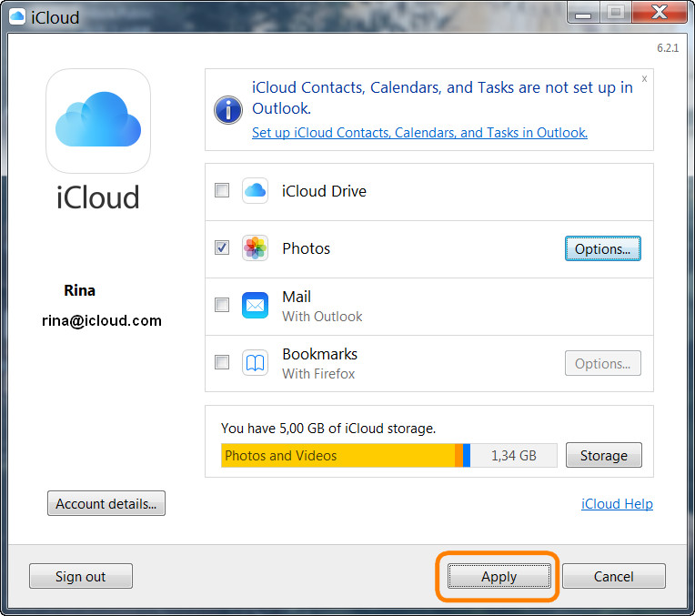This screenshot has width=695, height=616.
Task: Open the iCloud Help link
Action: pyautogui.click(x=617, y=504)
